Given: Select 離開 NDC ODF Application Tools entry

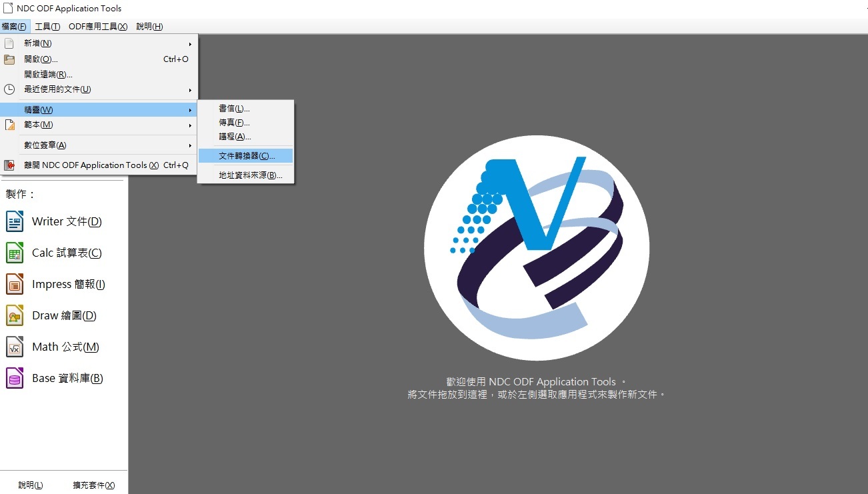Looking at the screenshot, I should (x=99, y=165).
